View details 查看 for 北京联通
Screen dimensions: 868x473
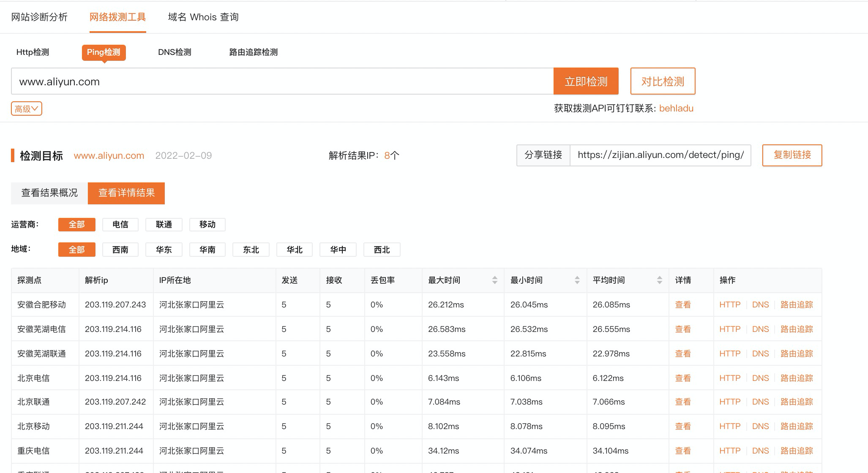coord(683,402)
